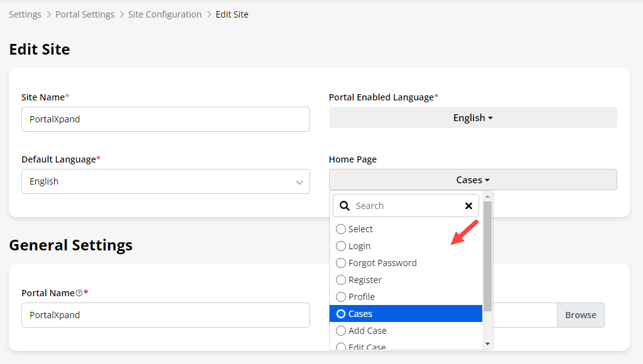Viewport: 643px width, 364px height.
Task: Click the Portal Name help icon
Action: click(79, 293)
